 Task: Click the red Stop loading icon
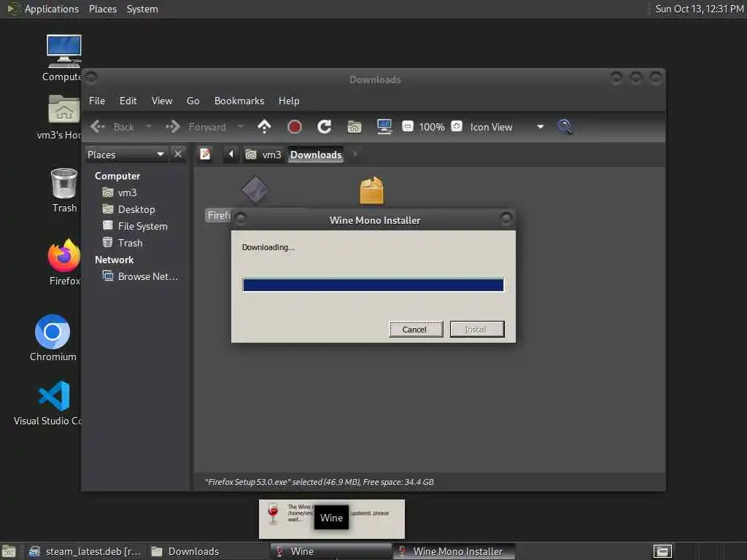point(295,127)
